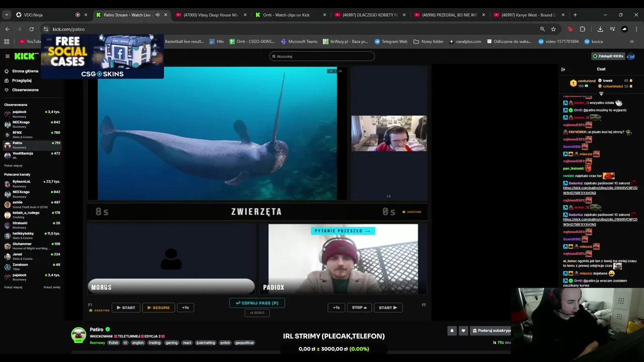The height and width of the screenshot is (362, 644).
Task: Open the browser downloads icon
Action: pyautogui.click(x=600, y=29)
